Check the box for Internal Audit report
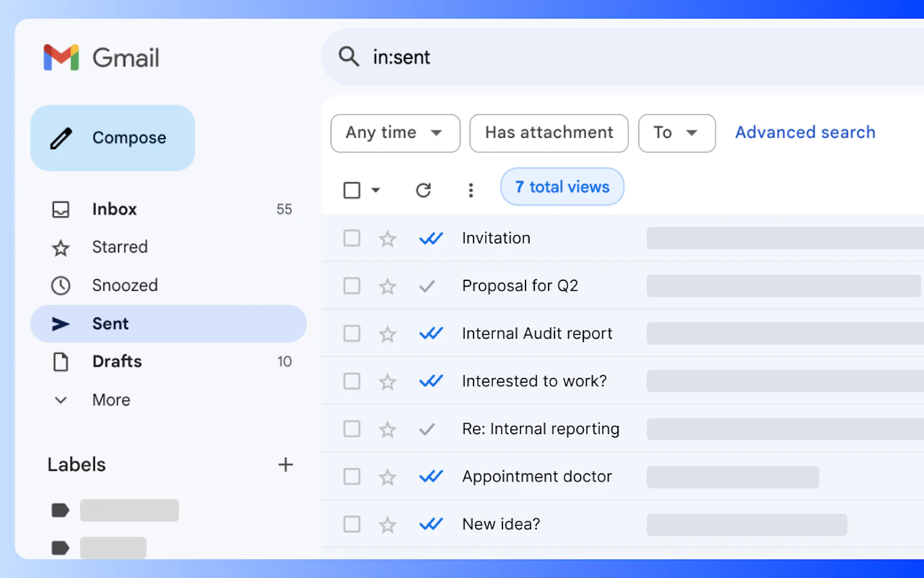Image resolution: width=924 pixels, height=578 pixels. click(352, 334)
